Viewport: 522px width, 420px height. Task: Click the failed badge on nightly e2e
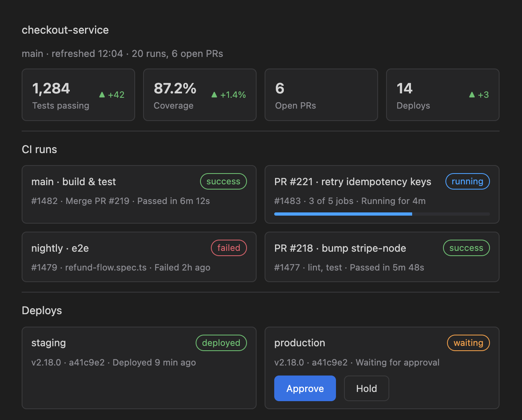(x=229, y=248)
